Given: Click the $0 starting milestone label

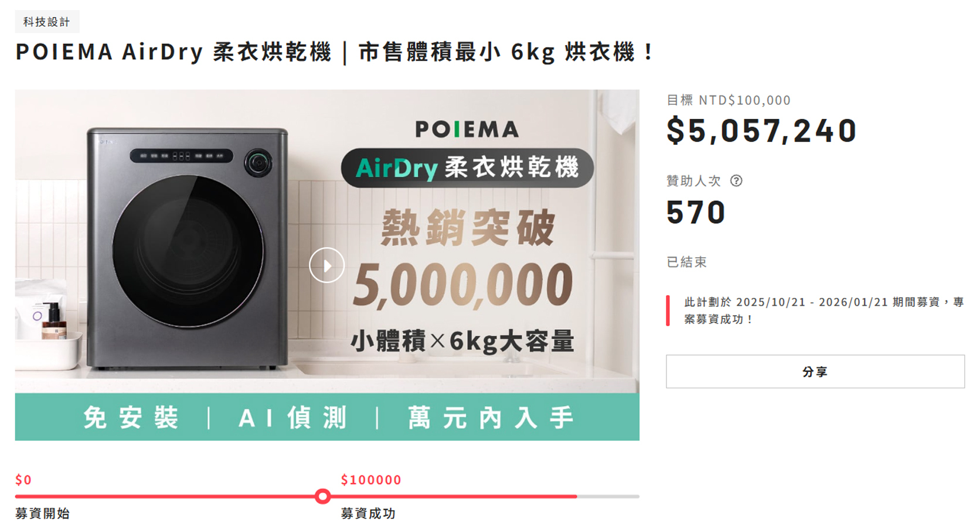Looking at the screenshot, I should click(23, 480).
